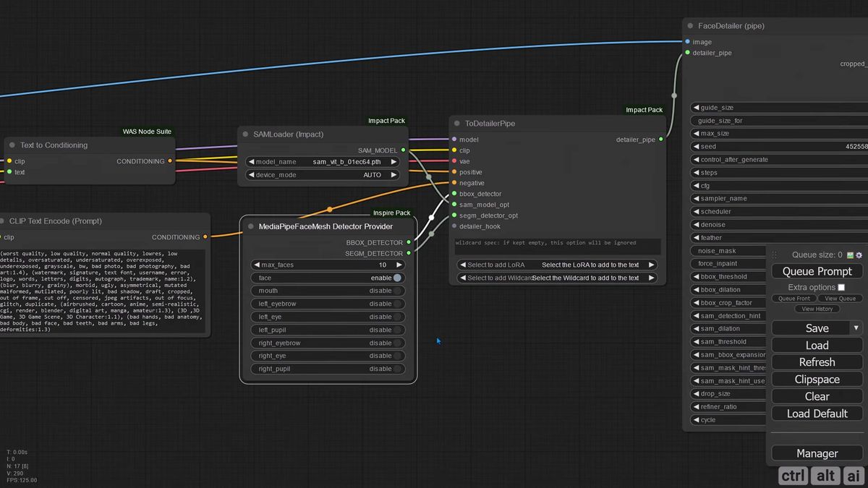
Task: Open the ComfyUI Manager
Action: click(x=817, y=453)
